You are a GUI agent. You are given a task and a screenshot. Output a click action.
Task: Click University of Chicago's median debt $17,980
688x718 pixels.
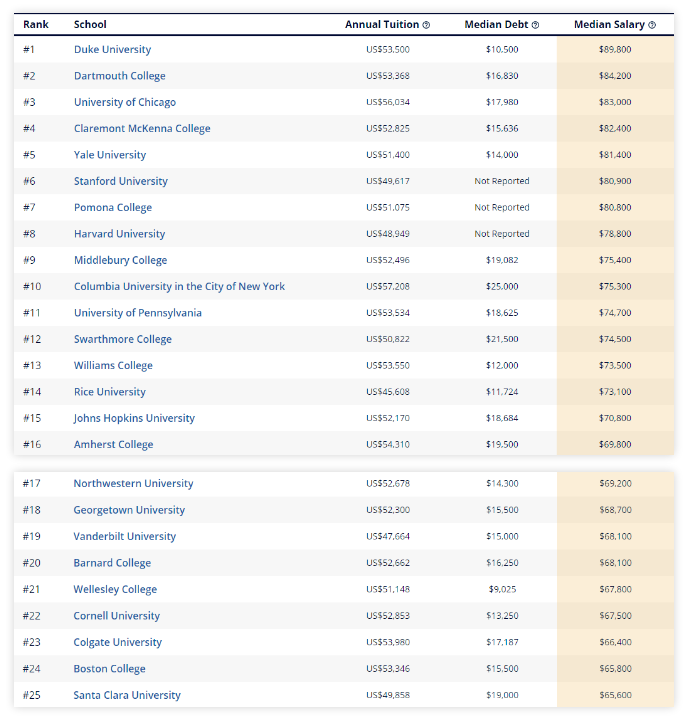pos(502,102)
